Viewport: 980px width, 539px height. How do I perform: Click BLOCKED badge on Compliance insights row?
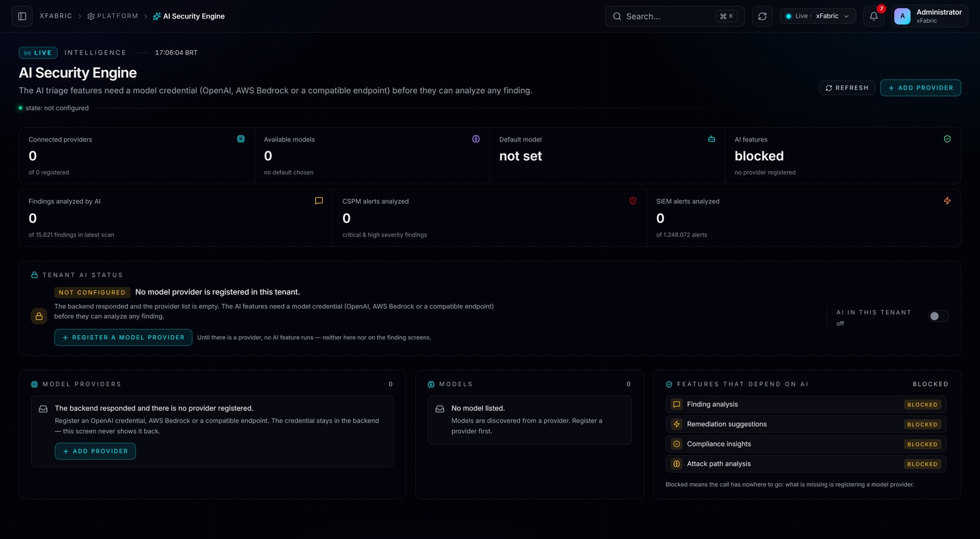[x=922, y=444]
